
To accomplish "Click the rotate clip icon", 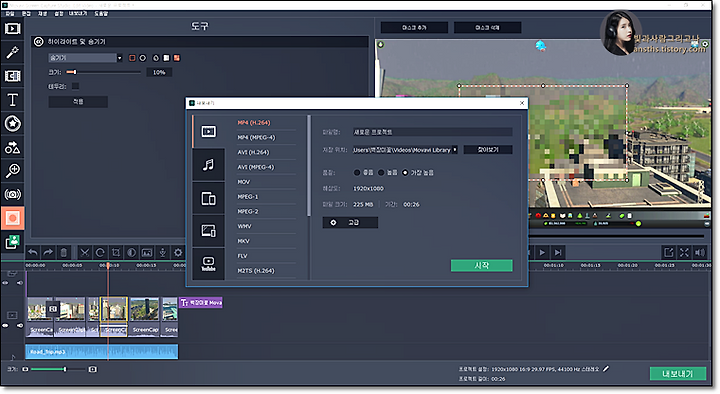I will [100, 252].
